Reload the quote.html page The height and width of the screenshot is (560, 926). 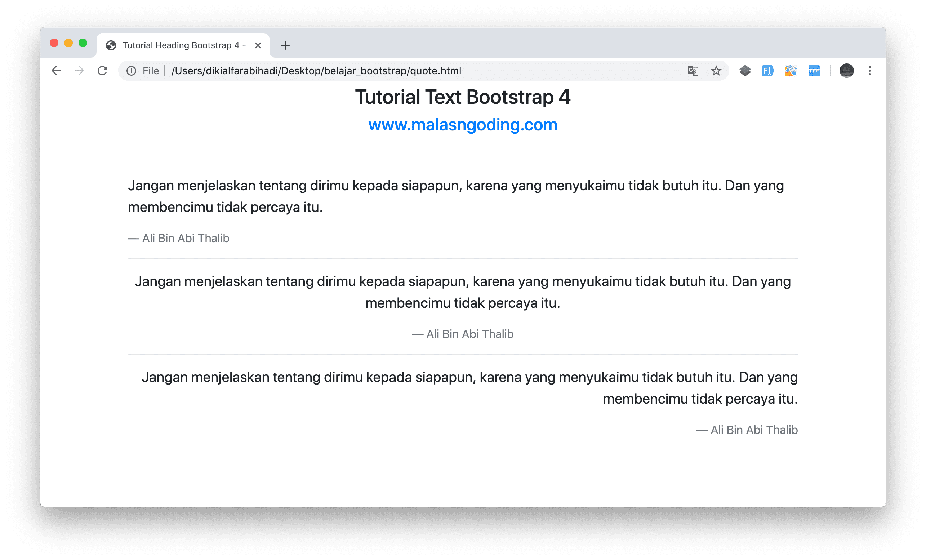pos(103,71)
